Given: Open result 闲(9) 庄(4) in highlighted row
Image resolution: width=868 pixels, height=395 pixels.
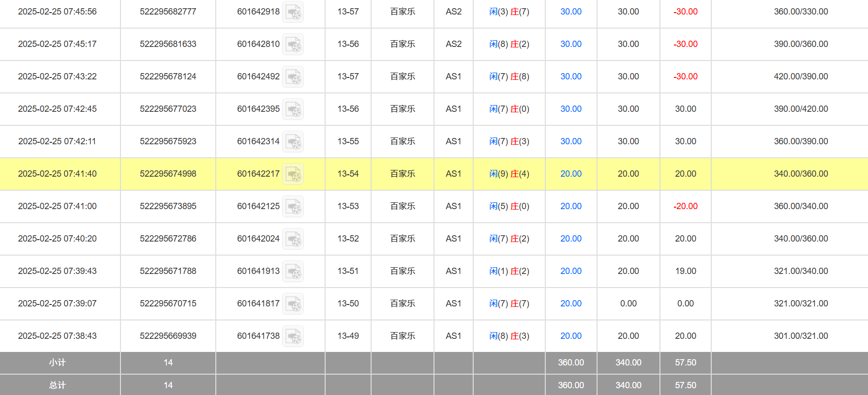Looking at the screenshot, I should pos(509,174).
